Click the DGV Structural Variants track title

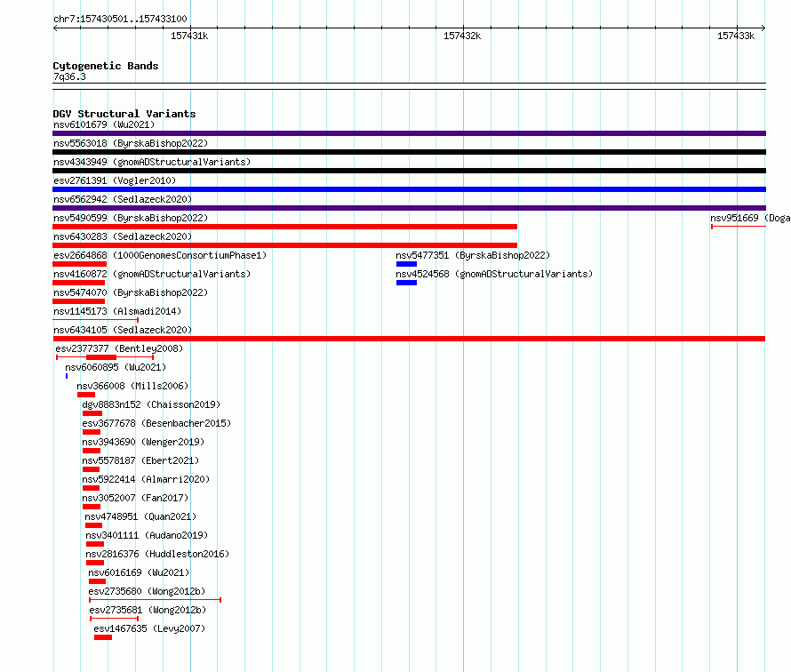[x=124, y=114]
